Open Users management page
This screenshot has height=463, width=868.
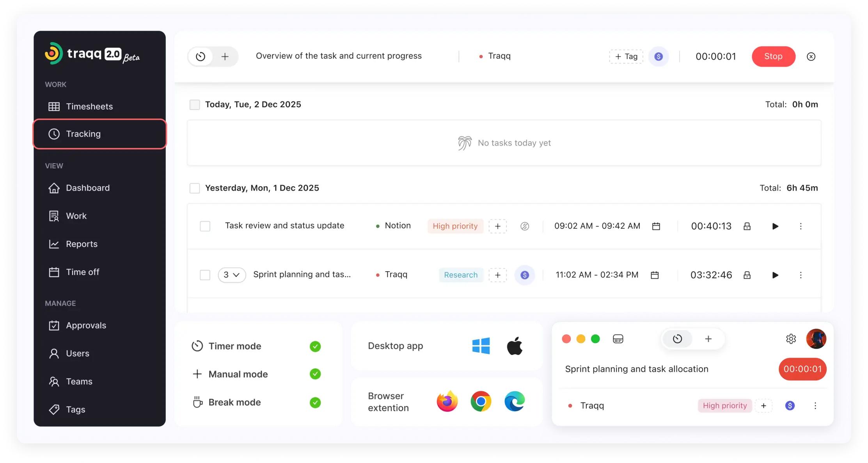pyautogui.click(x=69, y=353)
